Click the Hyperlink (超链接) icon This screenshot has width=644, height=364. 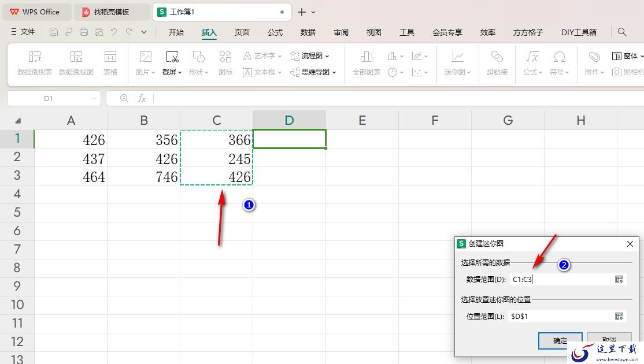click(497, 63)
